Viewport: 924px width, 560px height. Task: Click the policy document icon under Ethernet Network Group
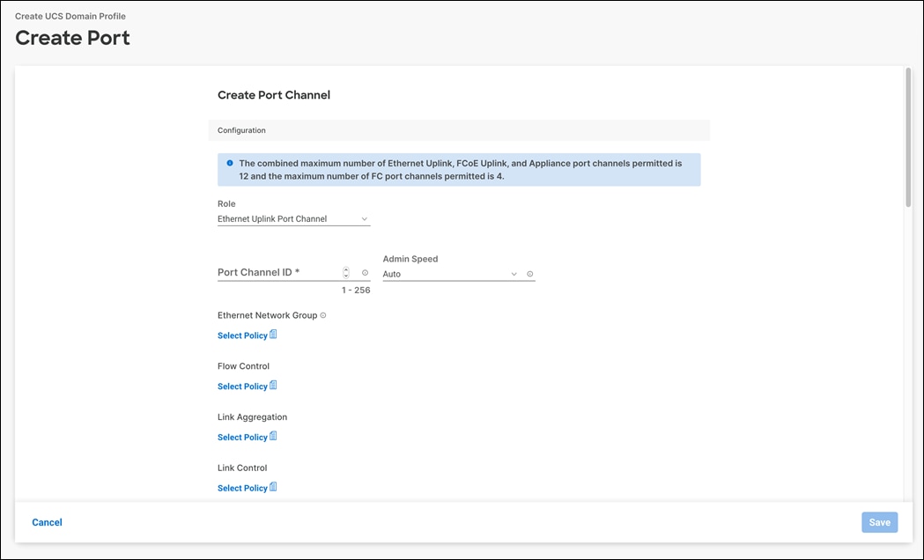click(274, 335)
